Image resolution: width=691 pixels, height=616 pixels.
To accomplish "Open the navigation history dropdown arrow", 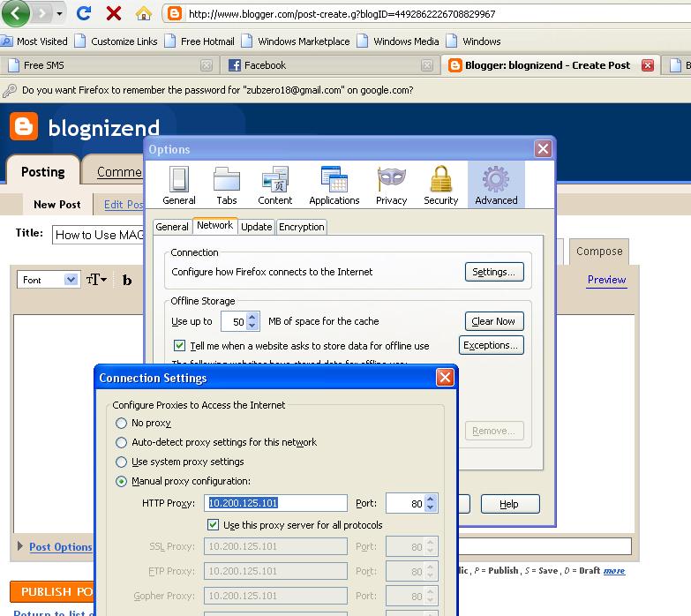I will pyautogui.click(x=59, y=13).
